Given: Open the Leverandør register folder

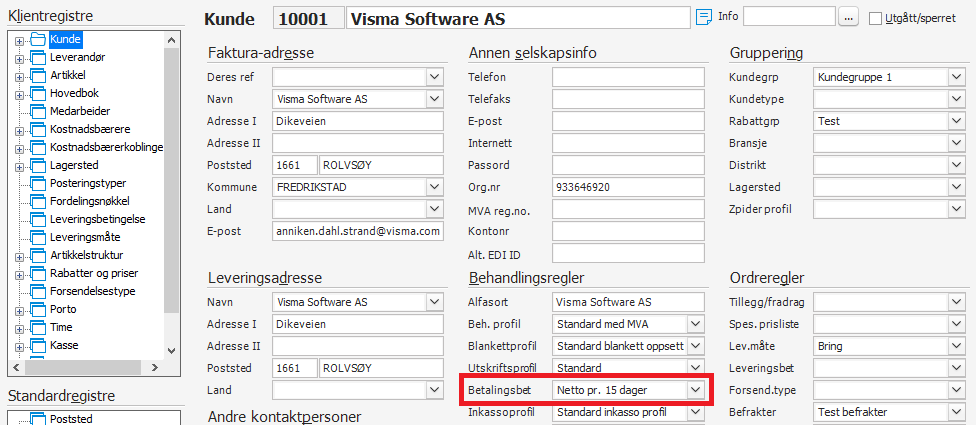Looking at the screenshot, I should 77,57.
